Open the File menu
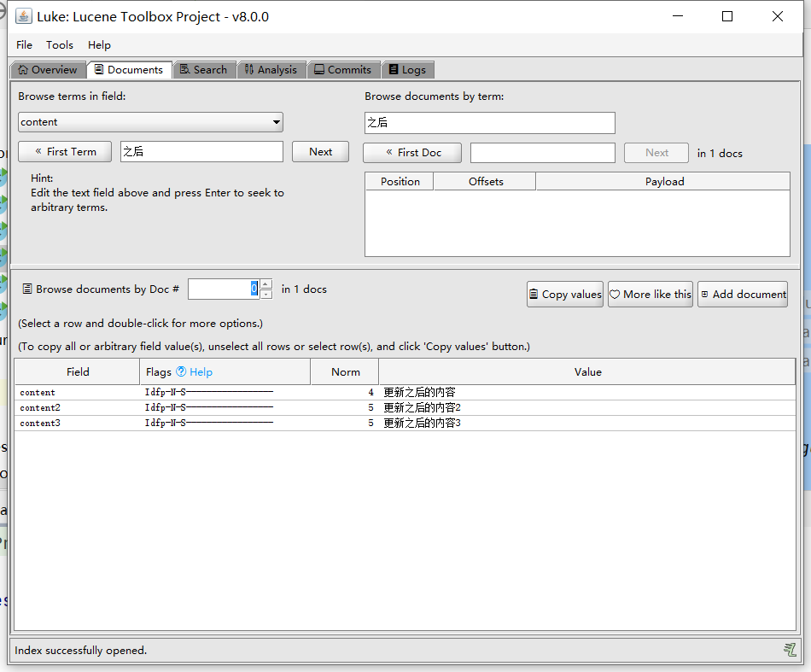The height and width of the screenshot is (672, 811). tap(24, 45)
